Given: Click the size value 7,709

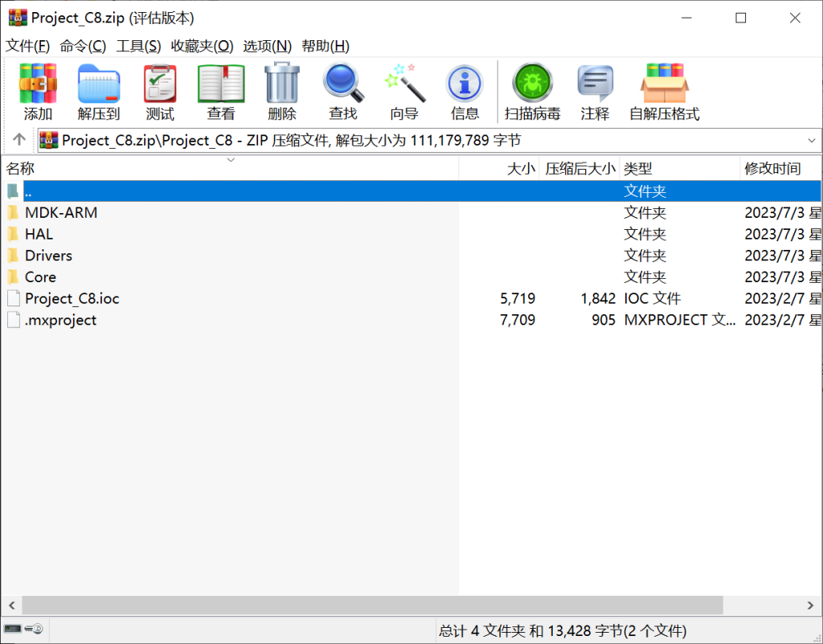Looking at the screenshot, I should click(518, 320).
